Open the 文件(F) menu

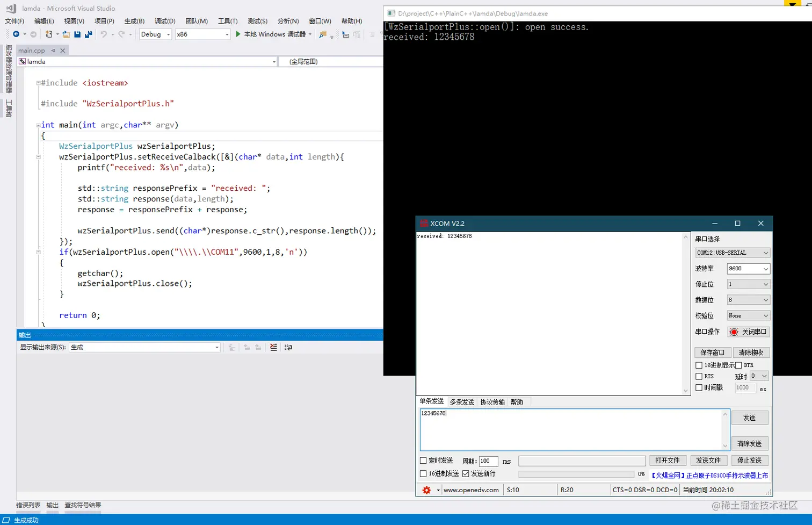[x=15, y=21]
